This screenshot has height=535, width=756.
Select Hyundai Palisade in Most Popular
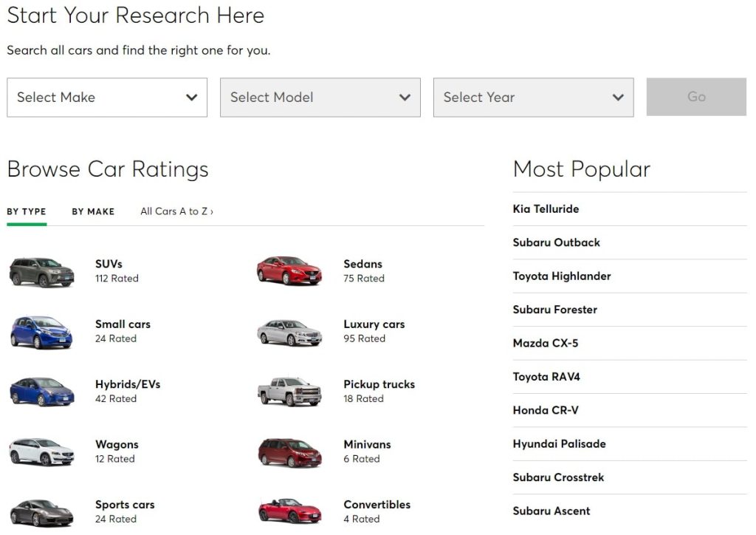[560, 444]
